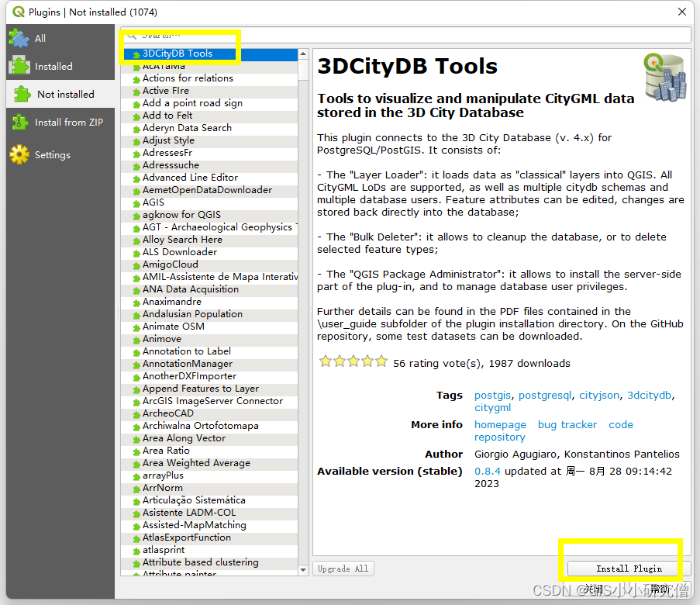The width and height of the screenshot is (700, 605).
Task: Click the search magnifier icon
Action: (132, 36)
